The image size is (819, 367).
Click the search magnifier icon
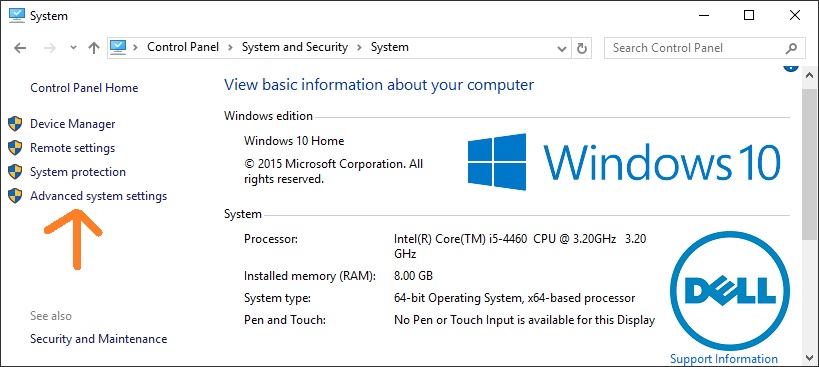point(791,48)
